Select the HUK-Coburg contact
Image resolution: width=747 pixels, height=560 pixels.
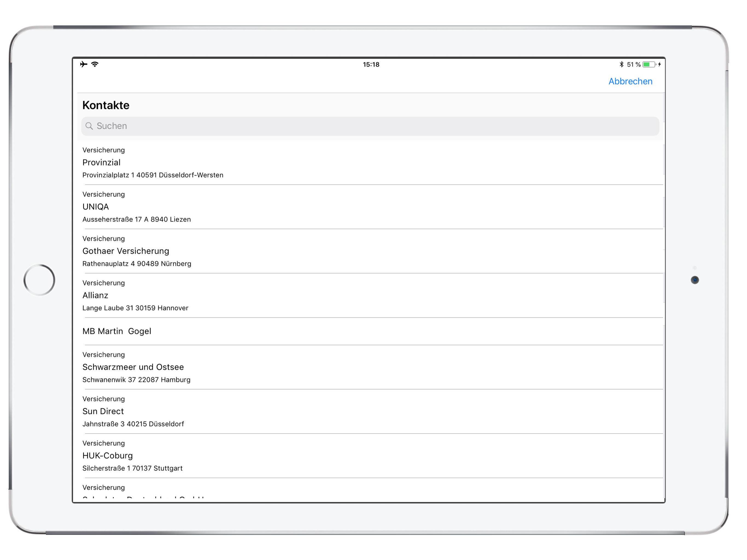click(371, 456)
